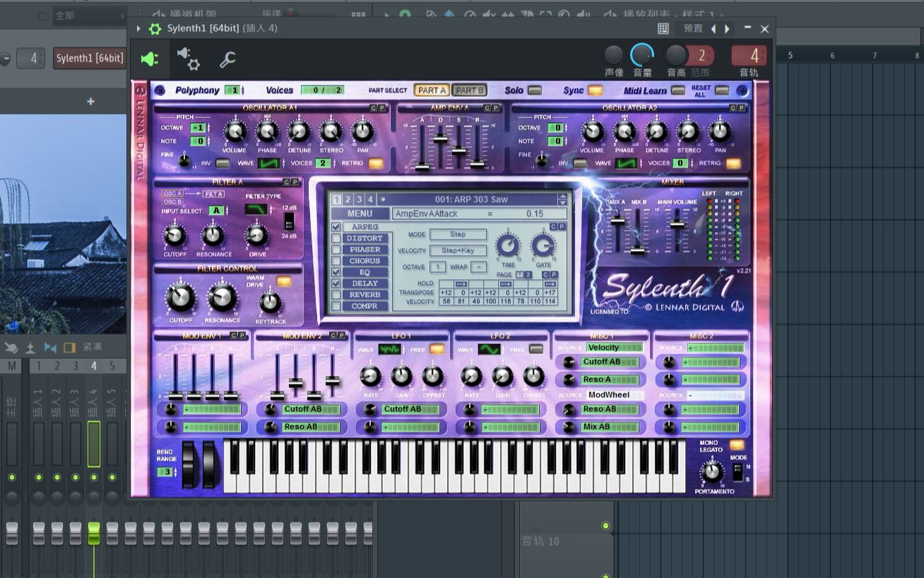Select preset bank 3 in display

click(359, 199)
